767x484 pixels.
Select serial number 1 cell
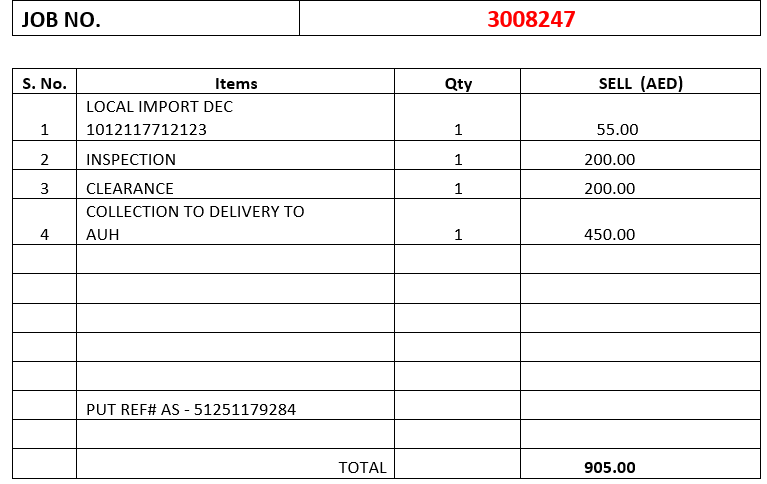click(x=44, y=129)
